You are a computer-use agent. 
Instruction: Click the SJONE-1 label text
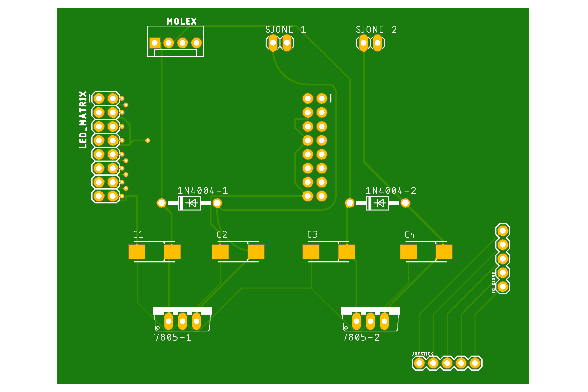286,30
